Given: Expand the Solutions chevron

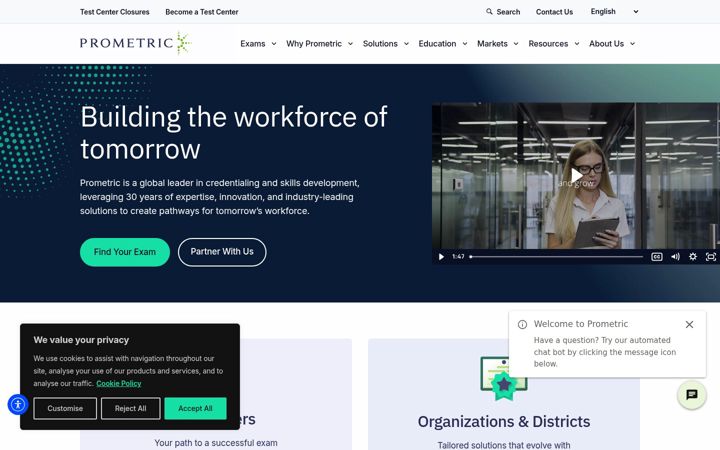Looking at the screenshot, I should point(406,44).
